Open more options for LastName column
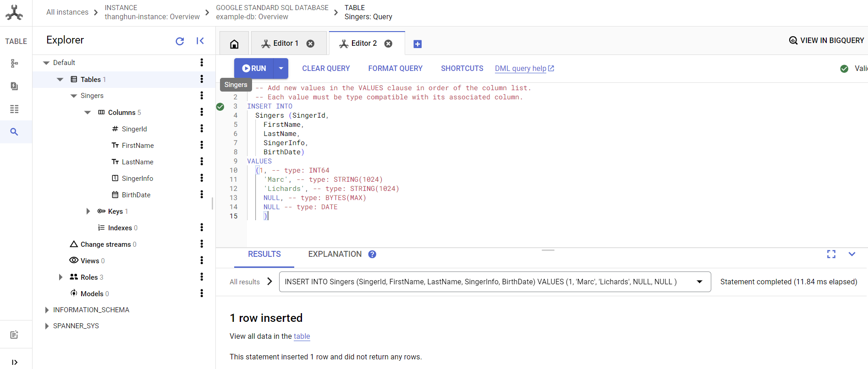868x369 pixels. tap(202, 162)
